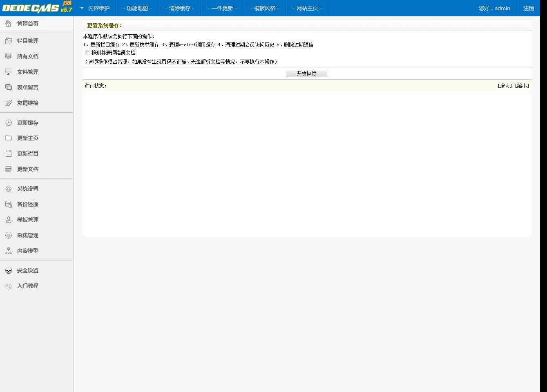Toggle 检测并清理错误文档 checkbox
This screenshot has width=547, height=392.
87,53
